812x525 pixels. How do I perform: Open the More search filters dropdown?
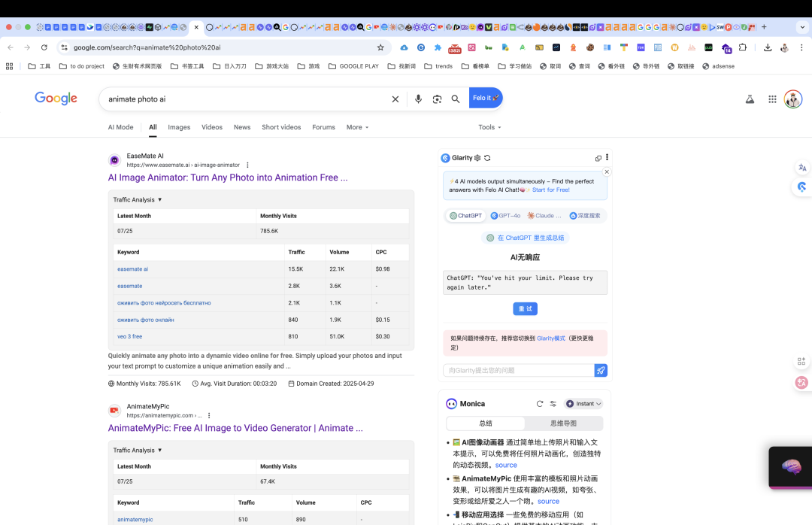click(x=357, y=127)
